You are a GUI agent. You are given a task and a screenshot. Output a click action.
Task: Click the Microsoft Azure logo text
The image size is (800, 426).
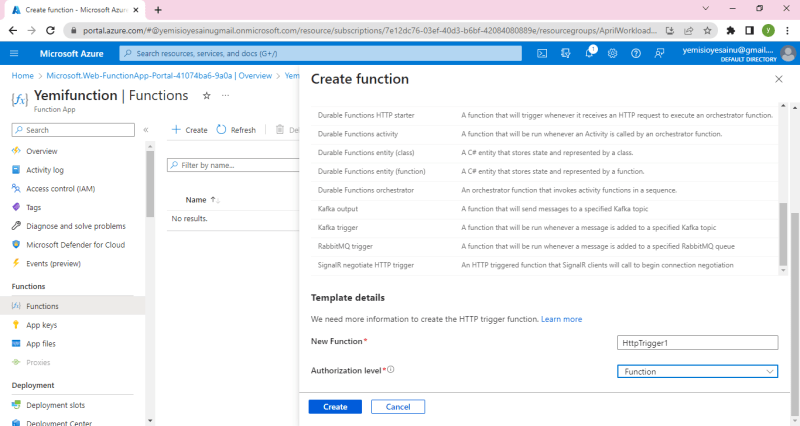[x=71, y=53]
